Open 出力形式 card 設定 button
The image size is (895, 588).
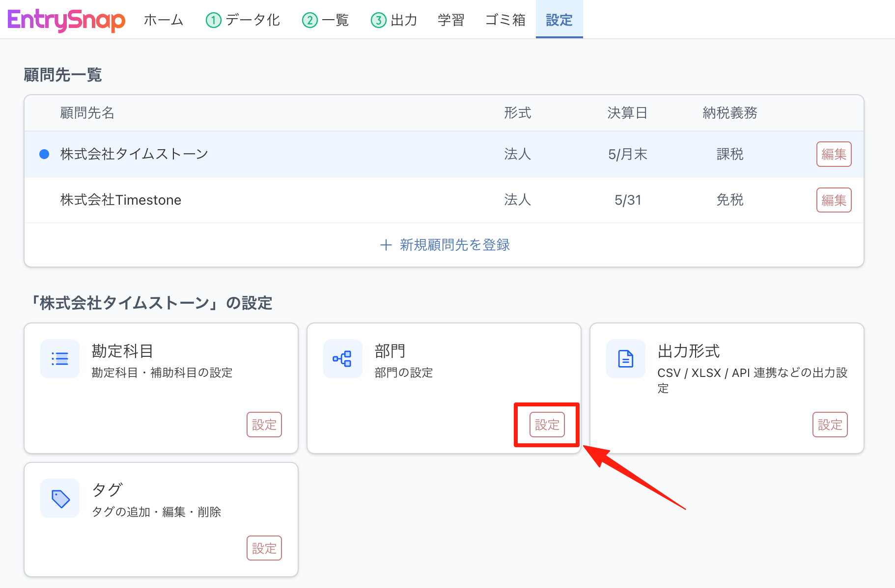(830, 425)
